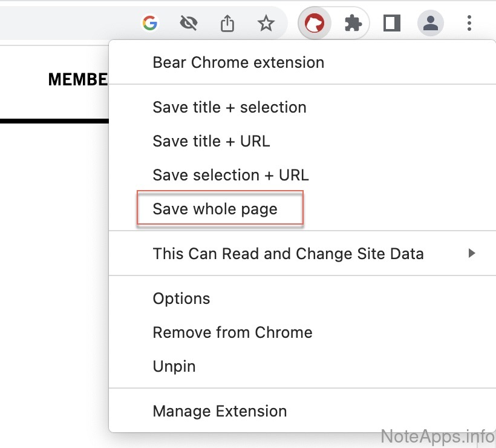Toggle the Chrome side panel

click(x=392, y=24)
